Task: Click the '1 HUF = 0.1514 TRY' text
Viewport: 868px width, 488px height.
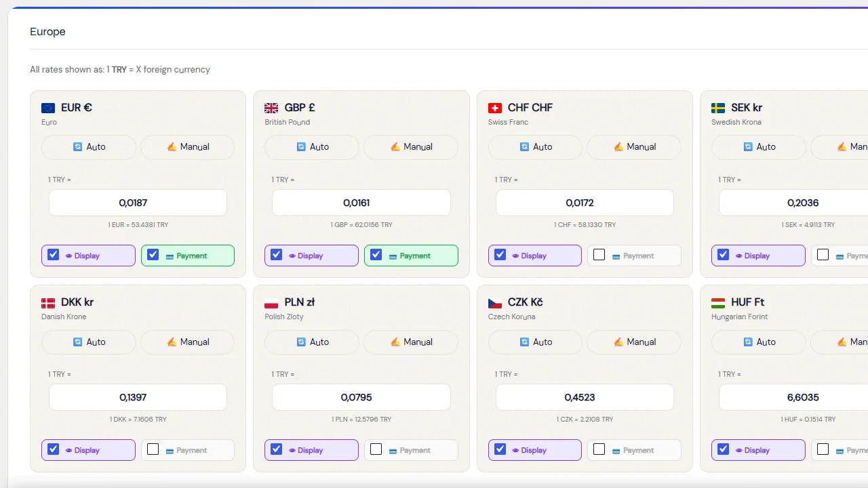Action: point(808,420)
